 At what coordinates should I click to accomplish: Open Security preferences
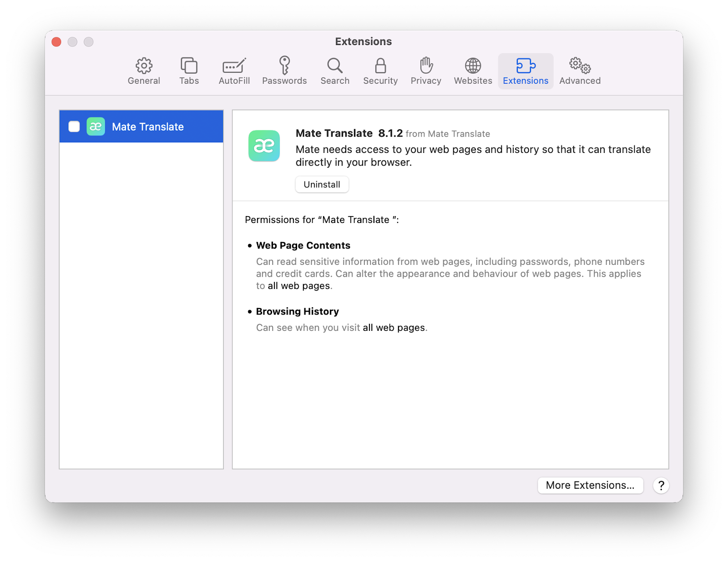tap(380, 71)
